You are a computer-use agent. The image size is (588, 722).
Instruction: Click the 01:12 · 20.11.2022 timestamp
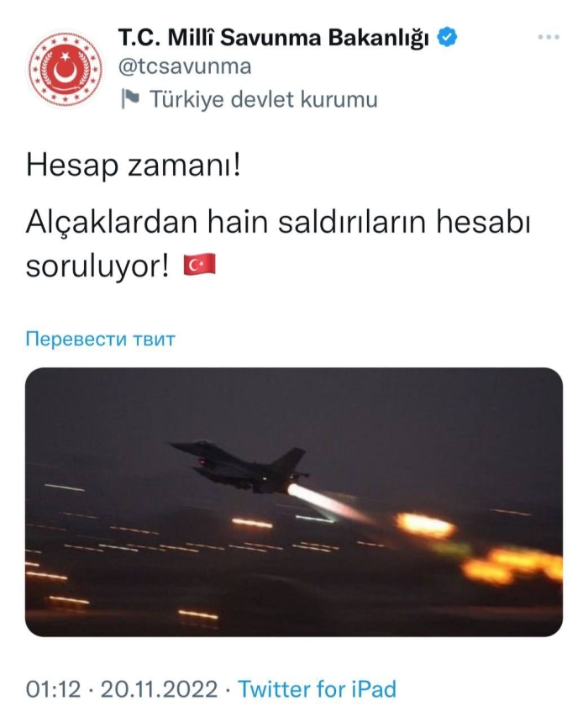(122, 689)
